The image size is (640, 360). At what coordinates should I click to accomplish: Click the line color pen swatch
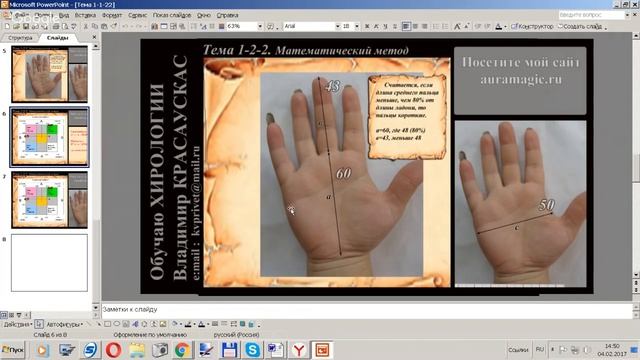point(188,324)
